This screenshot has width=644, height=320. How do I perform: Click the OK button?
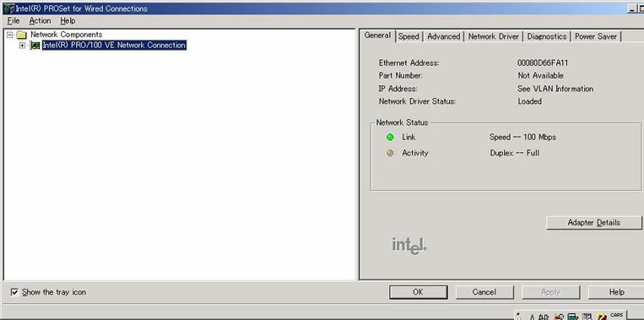418,292
